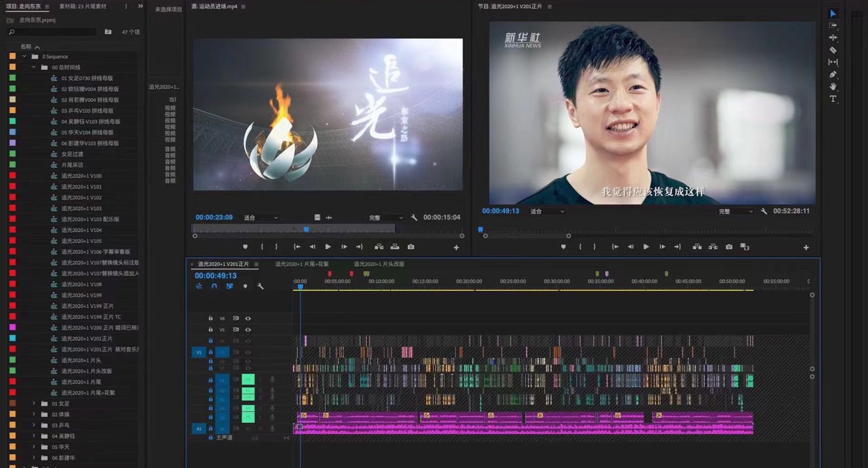Select the Pen tool
This screenshot has height=468, width=868.
(833, 75)
